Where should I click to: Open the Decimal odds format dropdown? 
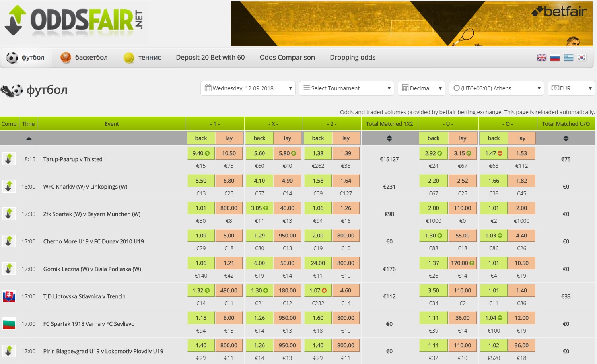[x=422, y=88]
